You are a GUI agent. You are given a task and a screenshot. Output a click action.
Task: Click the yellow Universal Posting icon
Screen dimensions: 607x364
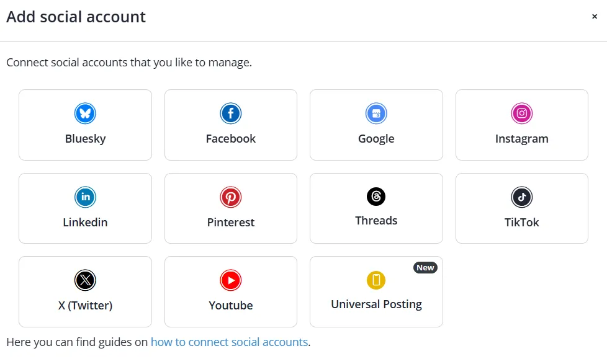[x=376, y=280]
